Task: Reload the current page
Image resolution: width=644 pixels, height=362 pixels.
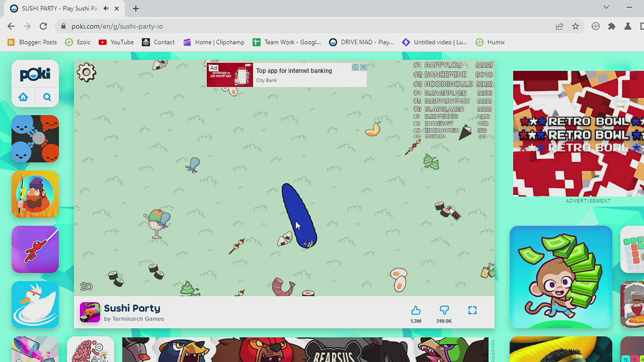Action: pos(43,26)
